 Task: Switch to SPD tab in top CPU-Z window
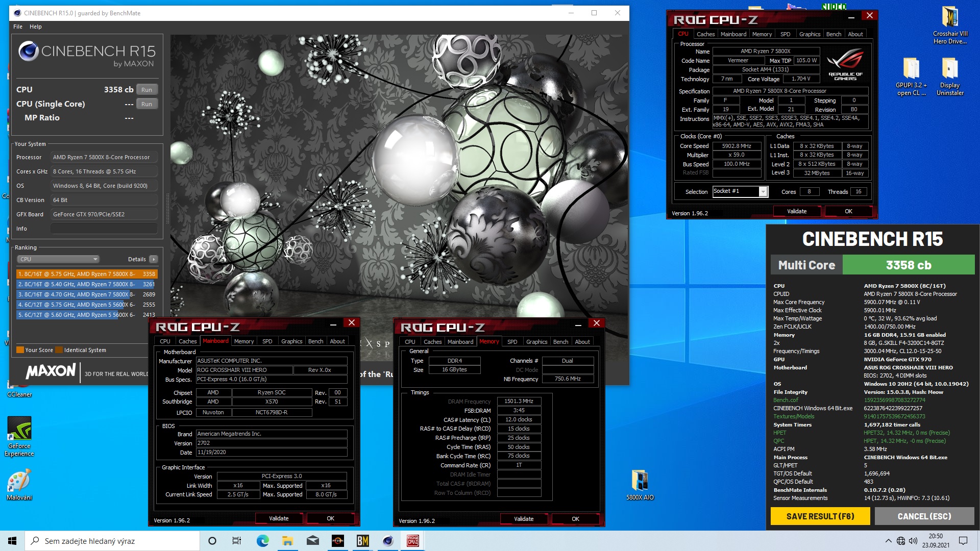tap(785, 34)
